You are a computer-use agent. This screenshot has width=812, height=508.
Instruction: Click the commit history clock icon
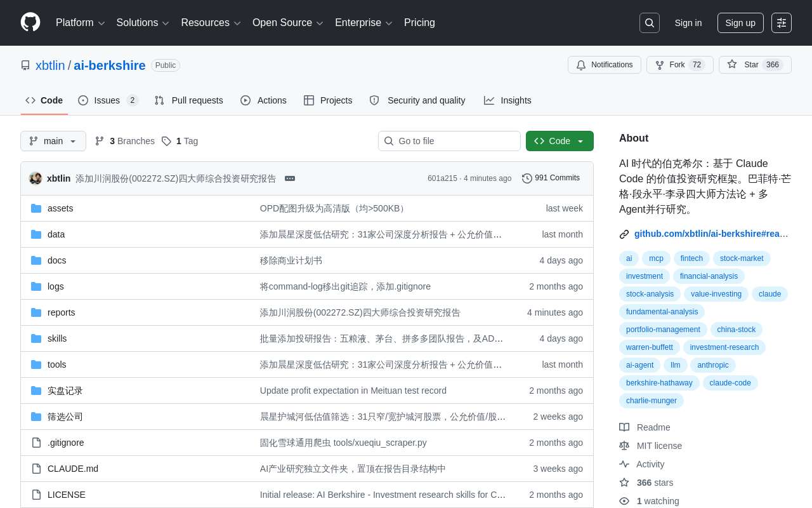click(x=527, y=178)
